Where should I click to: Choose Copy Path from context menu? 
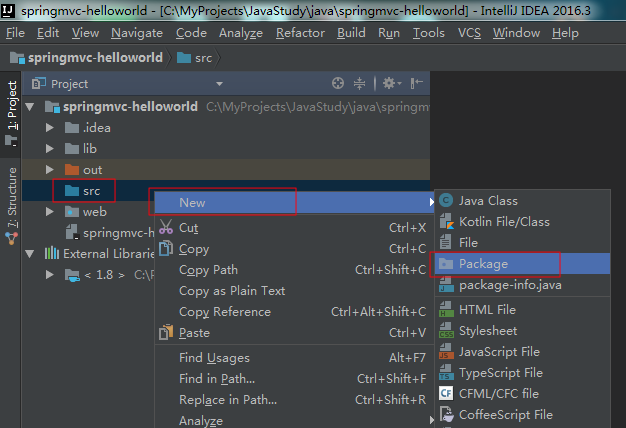point(295,269)
